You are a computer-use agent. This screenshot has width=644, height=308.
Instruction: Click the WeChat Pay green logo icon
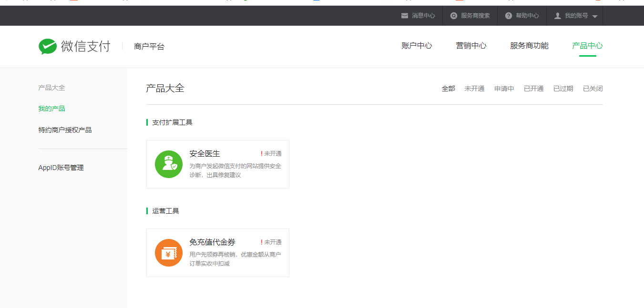pos(48,46)
